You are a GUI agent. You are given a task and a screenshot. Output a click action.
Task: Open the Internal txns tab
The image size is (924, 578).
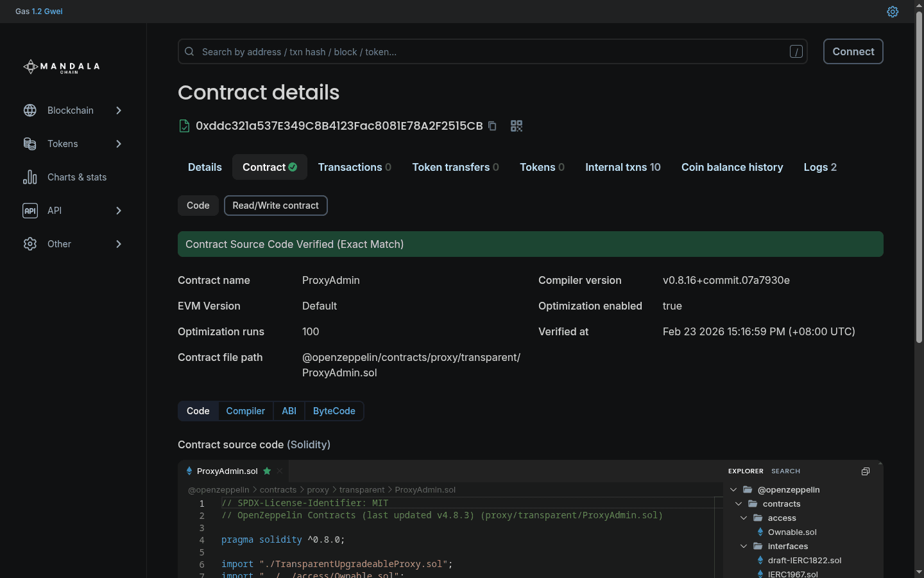point(623,167)
